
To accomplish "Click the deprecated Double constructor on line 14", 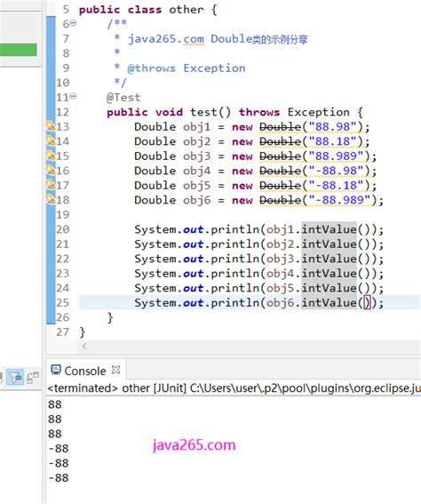I will coord(280,141).
